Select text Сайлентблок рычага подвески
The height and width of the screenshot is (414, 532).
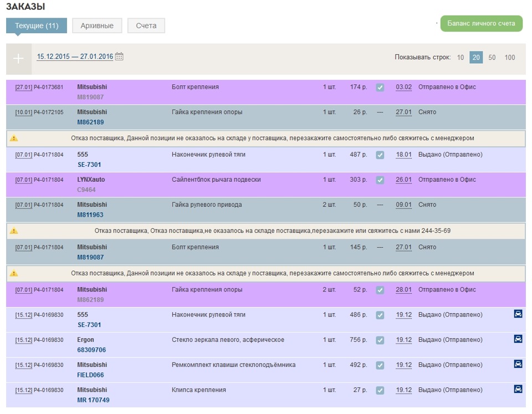pyautogui.click(x=216, y=180)
